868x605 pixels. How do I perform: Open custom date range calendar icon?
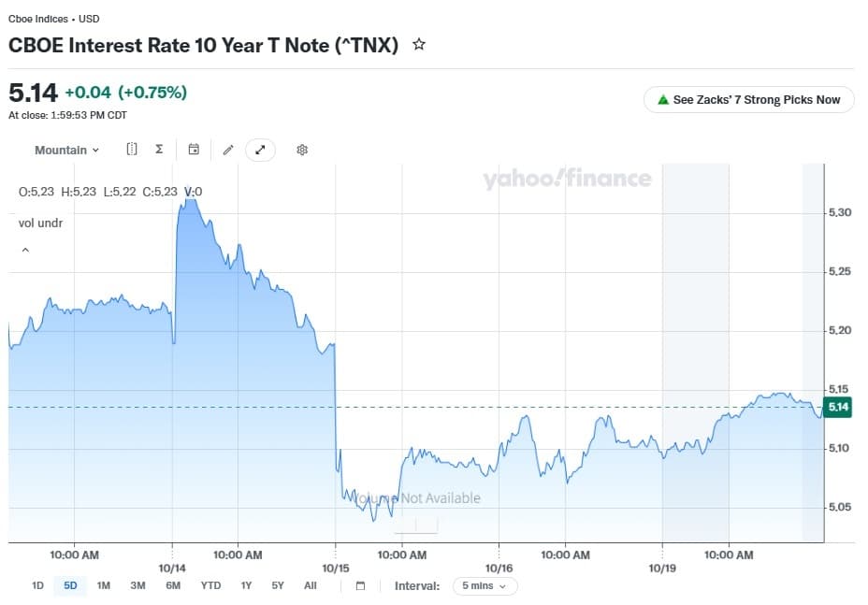(x=360, y=585)
